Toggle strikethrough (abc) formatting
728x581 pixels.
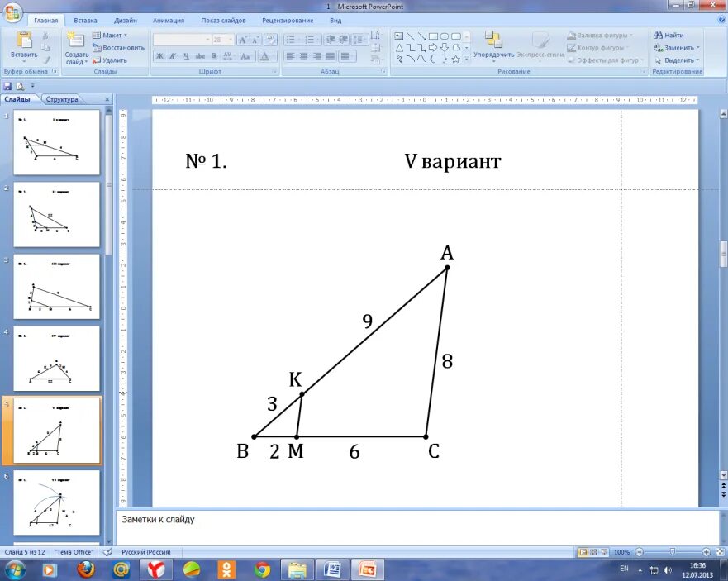coord(200,56)
